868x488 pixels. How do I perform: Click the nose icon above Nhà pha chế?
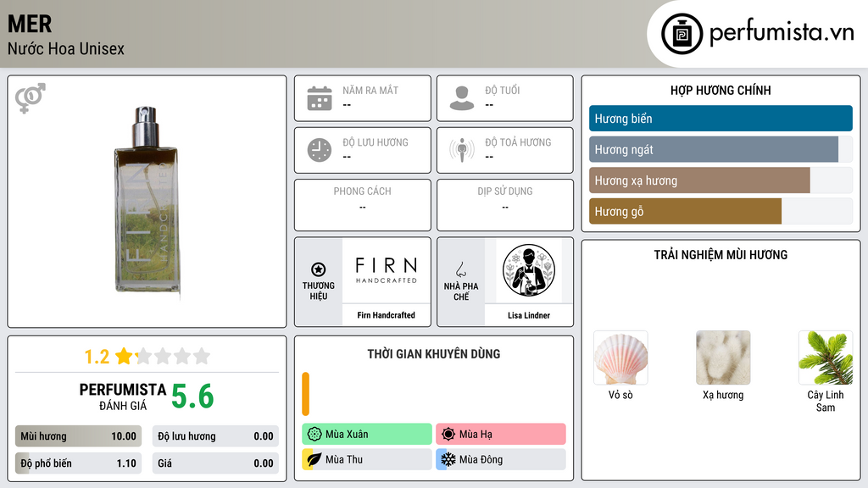[x=461, y=269]
